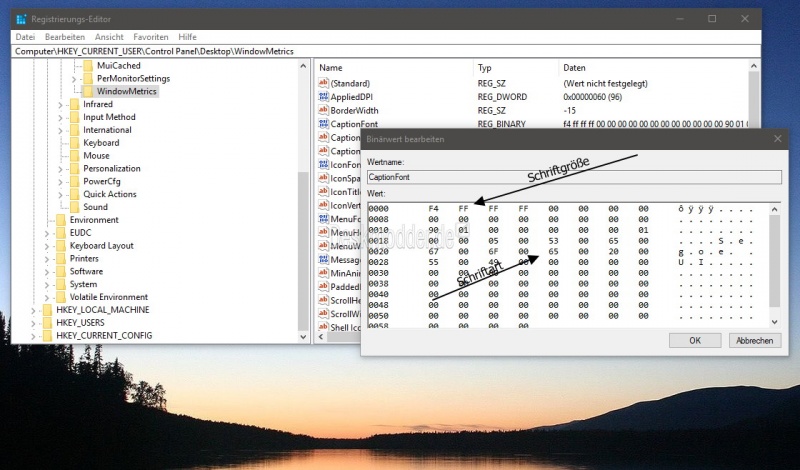Click the WindowMetrics folder icon
The height and width of the screenshot is (470, 800).
(88, 91)
